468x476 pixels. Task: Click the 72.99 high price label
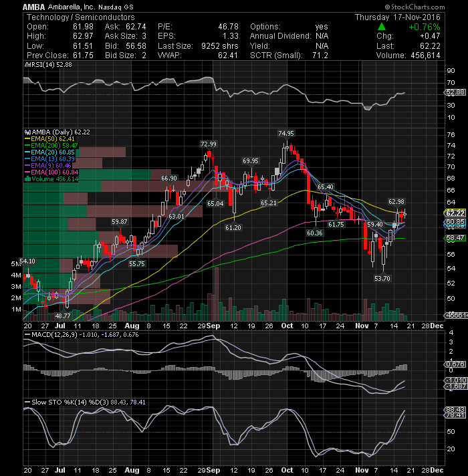209,144
